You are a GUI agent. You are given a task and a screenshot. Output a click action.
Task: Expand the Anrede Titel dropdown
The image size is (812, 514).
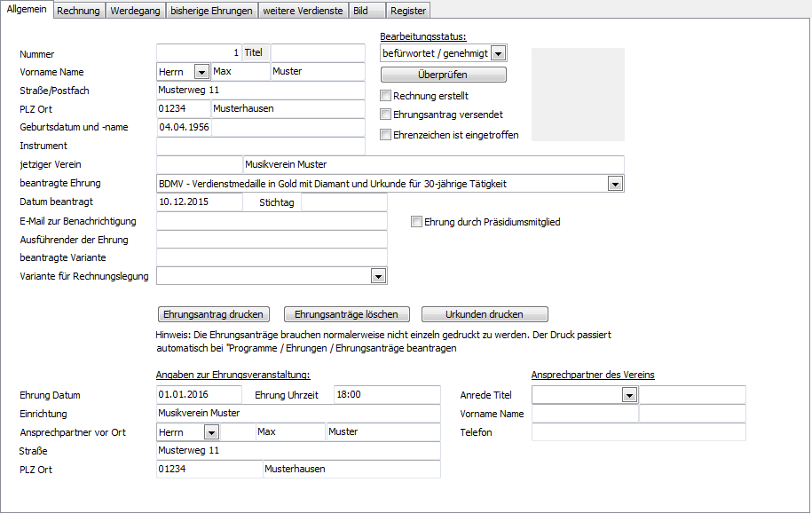[x=629, y=395]
